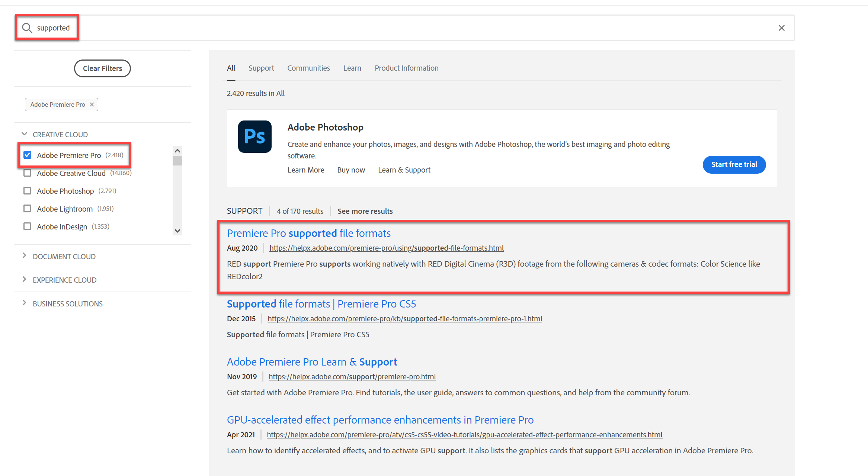This screenshot has width=868, height=476.
Task: Click inside the search input field
Action: click(x=223, y=28)
